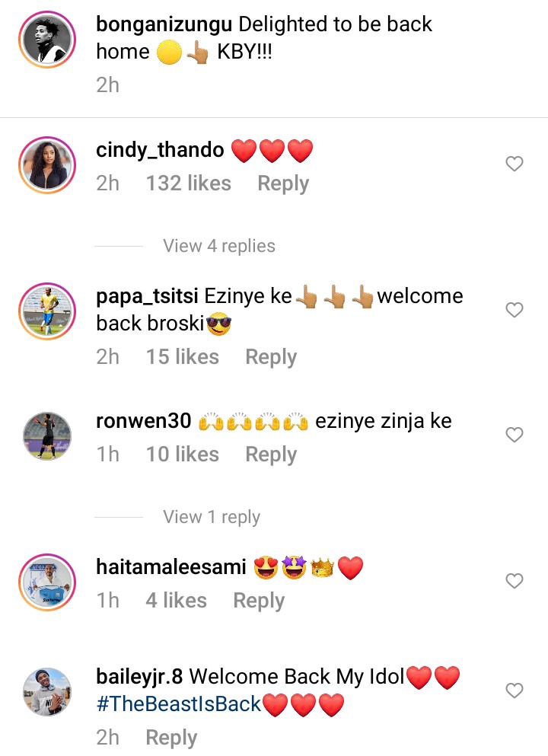The height and width of the screenshot is (756, 548).
Task: Open haitamaleesami's profile avatar
Action: 47,582
